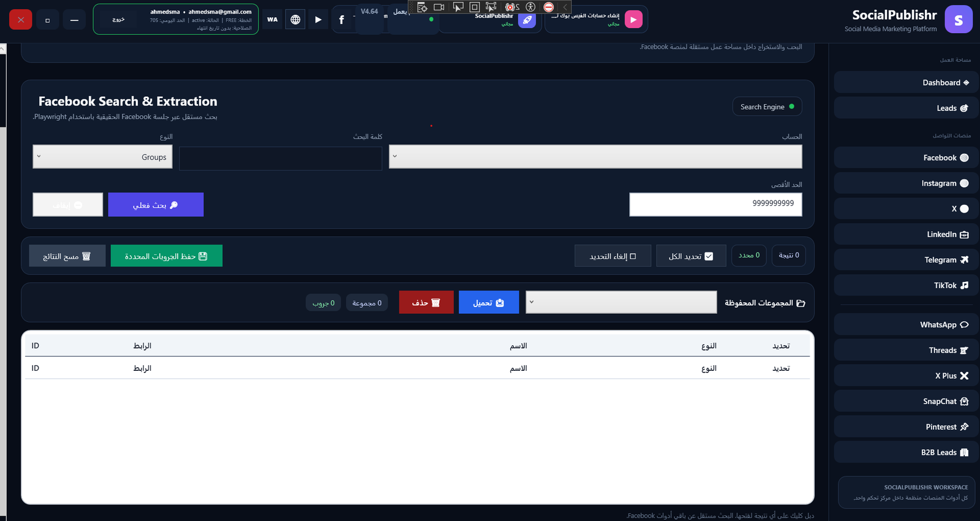Click the "SOCIALPUBLISHR WORKSPACE" card title

coord(926,487)
